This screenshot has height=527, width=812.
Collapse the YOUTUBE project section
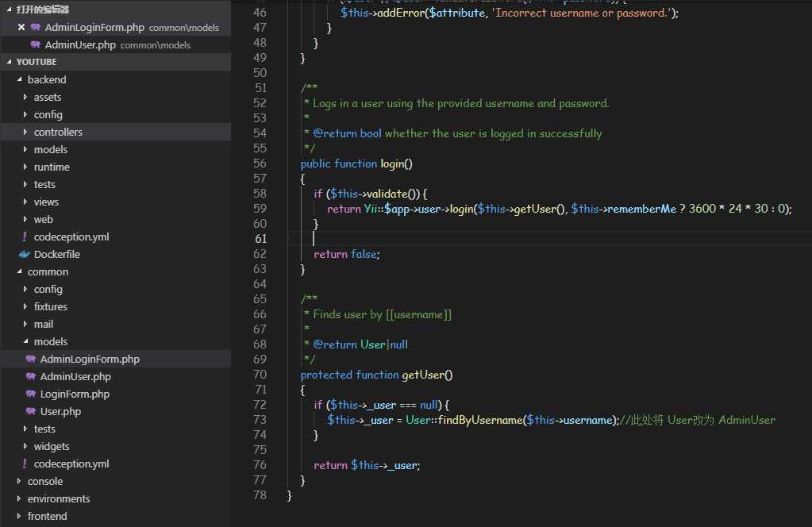pyautogui.click(x=9, y=62)
